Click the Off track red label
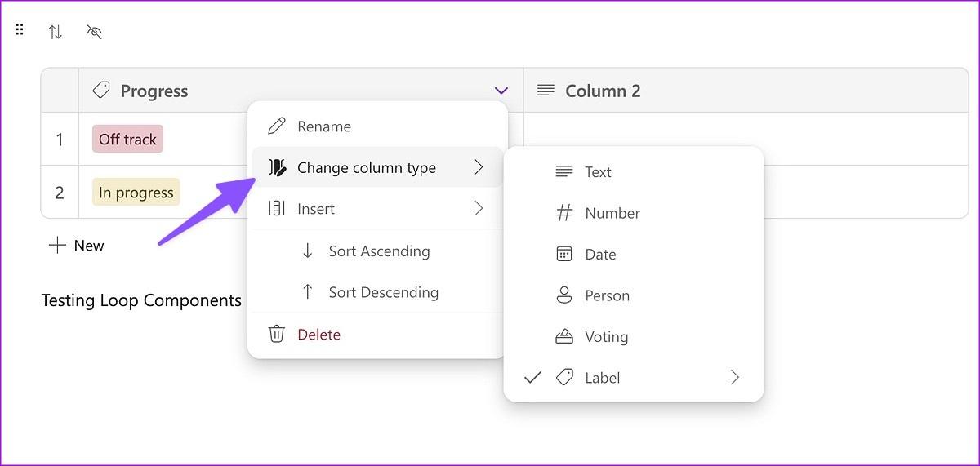Screen dimensions: 980x466 point(127,140)
